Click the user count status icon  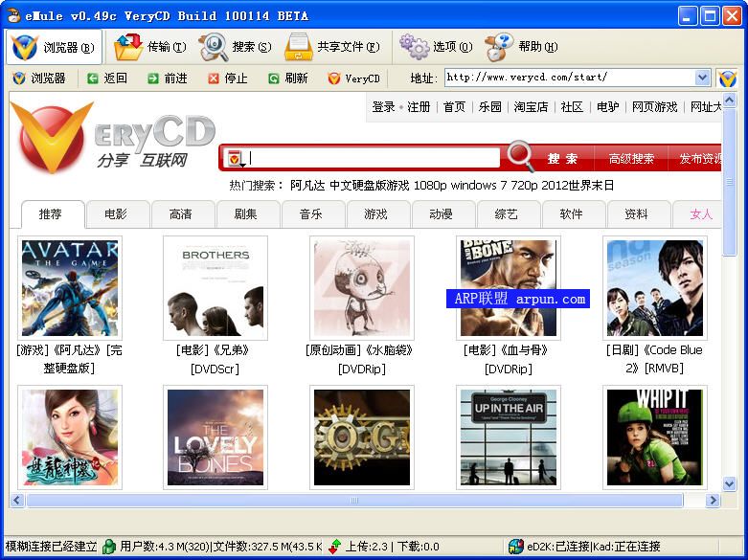coord(109,547)
